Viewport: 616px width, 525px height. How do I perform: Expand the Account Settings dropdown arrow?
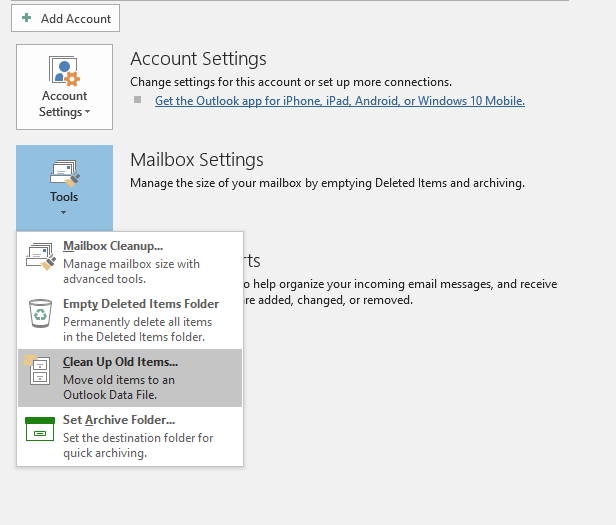tap(88, 112)
